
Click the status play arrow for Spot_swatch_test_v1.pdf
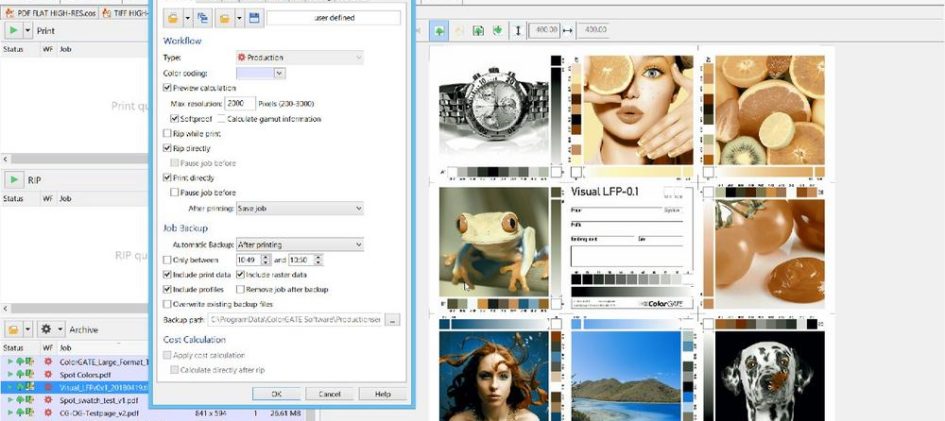coord(10,400)
